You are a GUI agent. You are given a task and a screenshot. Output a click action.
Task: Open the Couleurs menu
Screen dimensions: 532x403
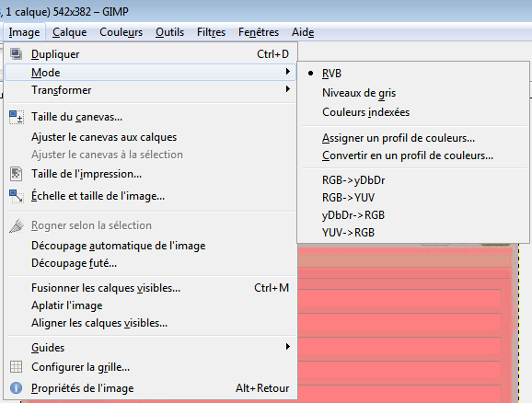(121, 32)
